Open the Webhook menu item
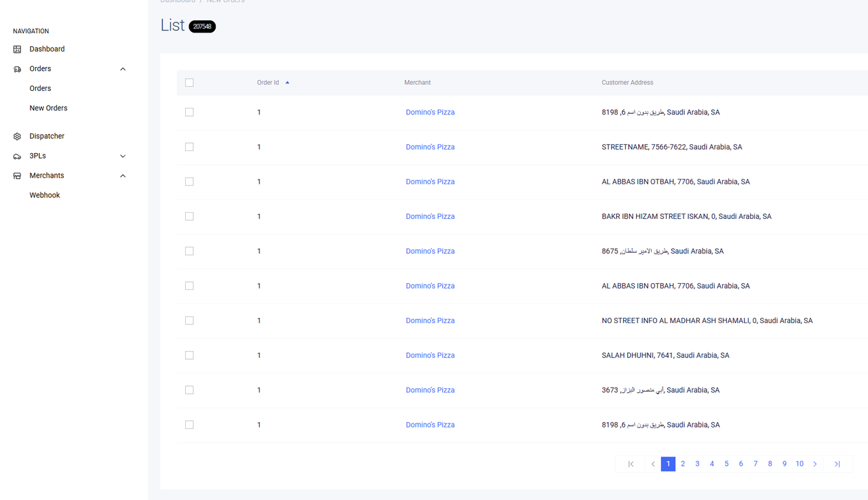 coord(45,195)
